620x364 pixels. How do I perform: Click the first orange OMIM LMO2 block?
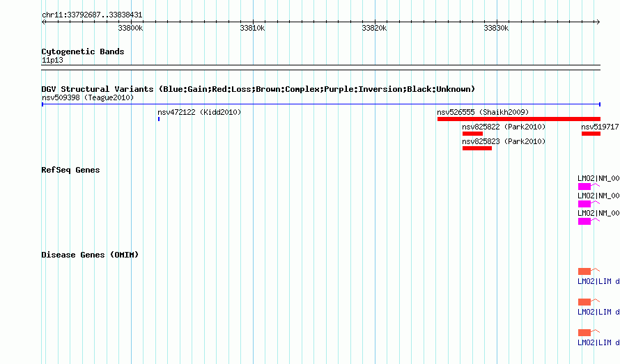coord(584,271)
